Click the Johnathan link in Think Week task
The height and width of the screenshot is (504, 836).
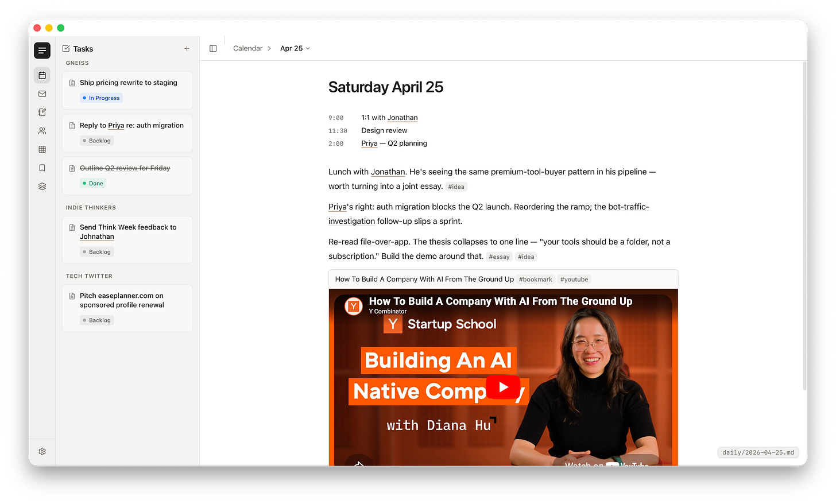click(97, 237)
